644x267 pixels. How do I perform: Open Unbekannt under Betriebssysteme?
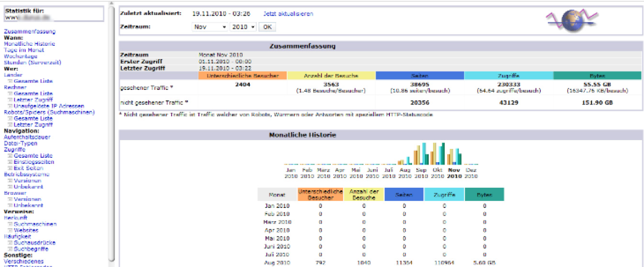pyautogui.click(x=28, y=187)
